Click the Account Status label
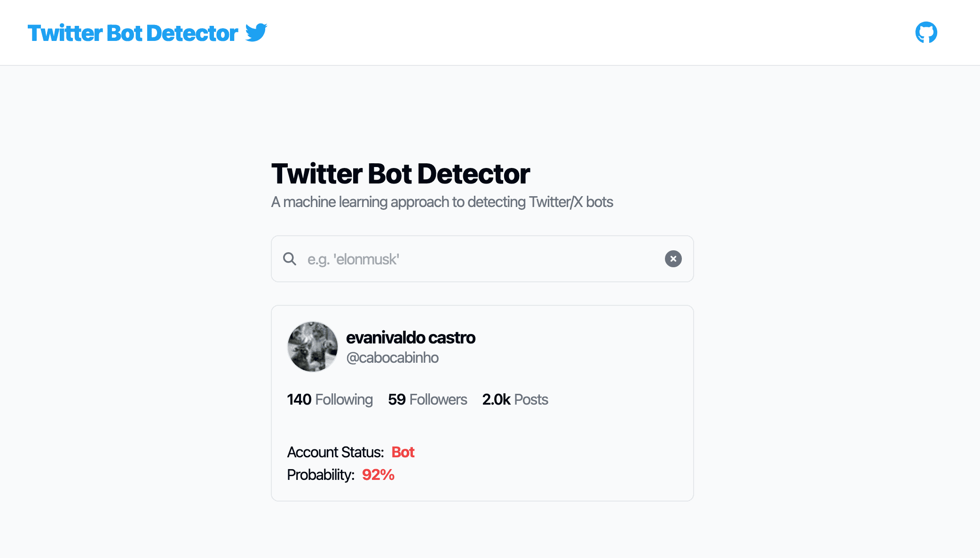The image size is (980, 558). (x=335, y=452)
